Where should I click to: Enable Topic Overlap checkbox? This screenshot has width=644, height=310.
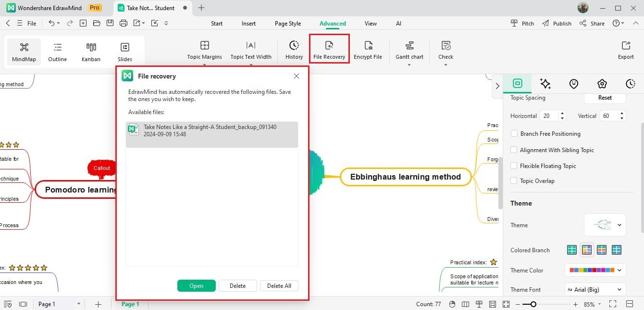click(514, 181)
